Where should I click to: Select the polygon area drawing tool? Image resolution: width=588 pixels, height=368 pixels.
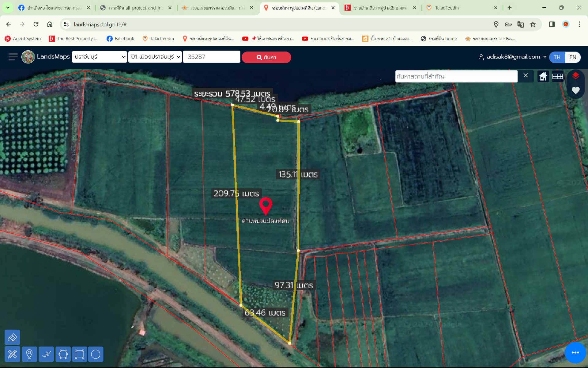(x=63, y=354)
